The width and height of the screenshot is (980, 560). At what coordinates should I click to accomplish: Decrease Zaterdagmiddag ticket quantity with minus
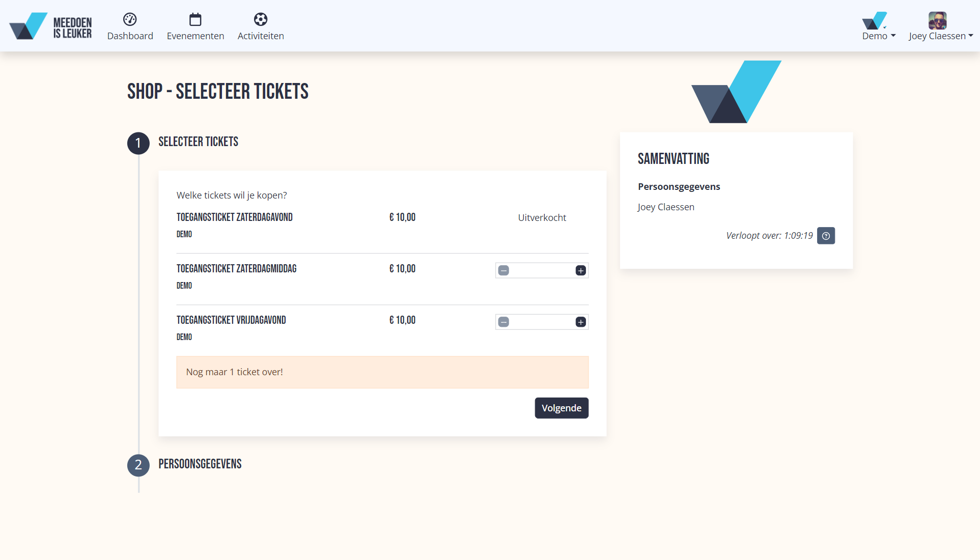[x=503, y=270]
